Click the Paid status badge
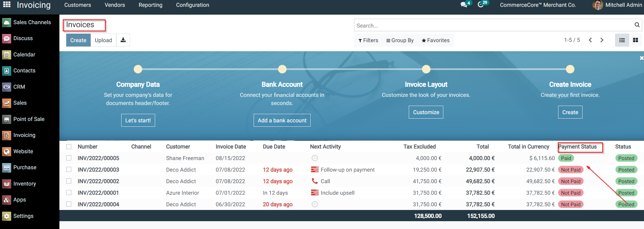Screen dimensions: 644x229 566,158
